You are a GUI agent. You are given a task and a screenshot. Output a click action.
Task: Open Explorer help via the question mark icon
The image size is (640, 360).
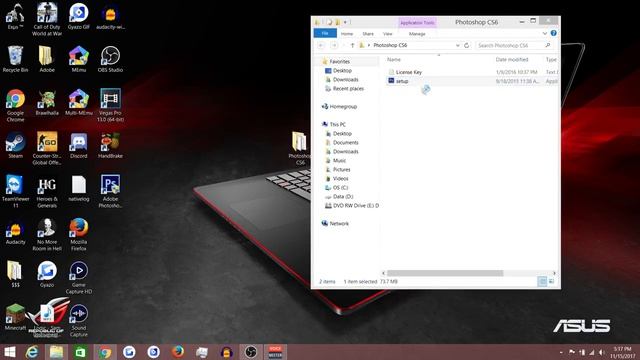coord(553,33)
